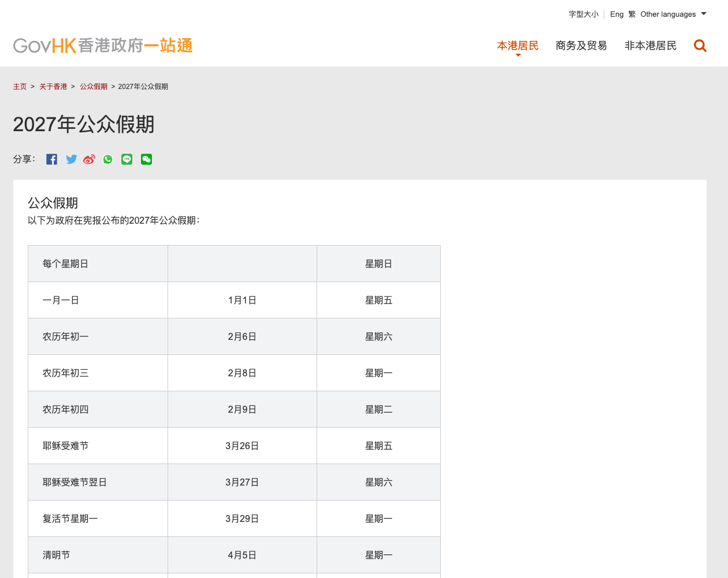Select the 清明节 table cell
Image resolution: width=728 pixels, height=578 pixels.
point(98,555)
